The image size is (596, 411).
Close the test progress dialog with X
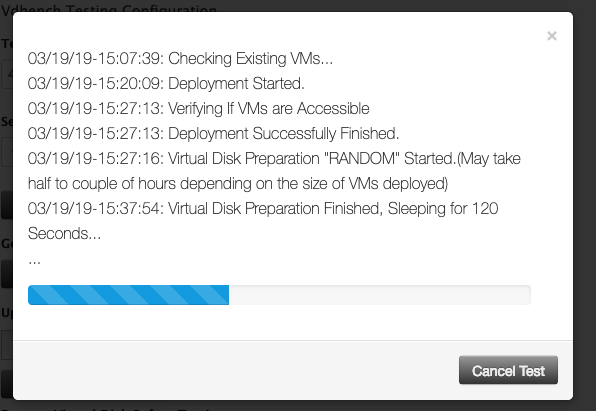[x=552, y=36]
